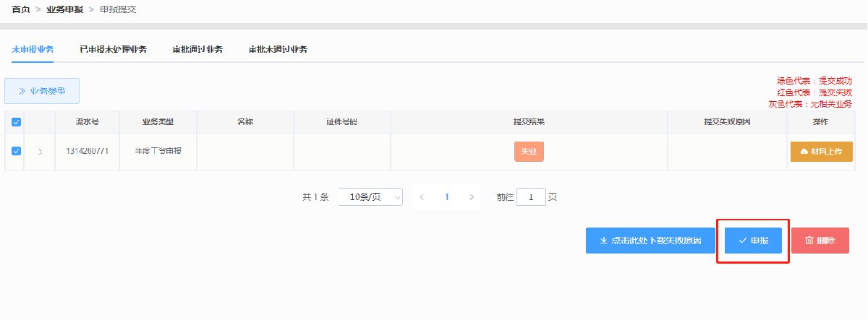Upload materials via 材料上传 button
Viewport: 868px width, 320px height.
click(x=821, y=152)
